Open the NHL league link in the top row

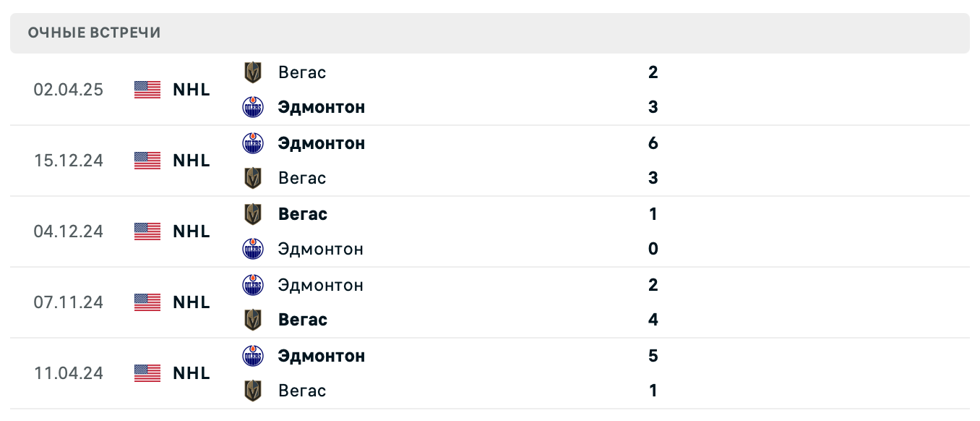click(x=191, y=90)
